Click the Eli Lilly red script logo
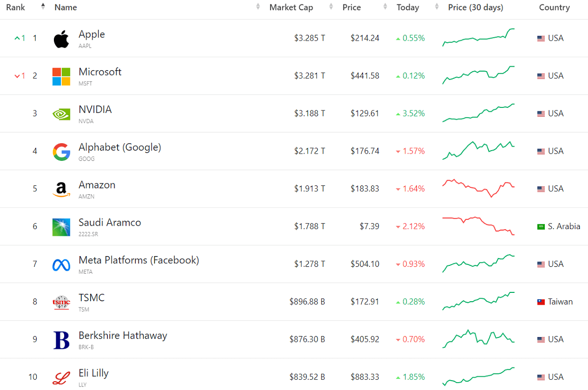 click(x=61, y=378)
